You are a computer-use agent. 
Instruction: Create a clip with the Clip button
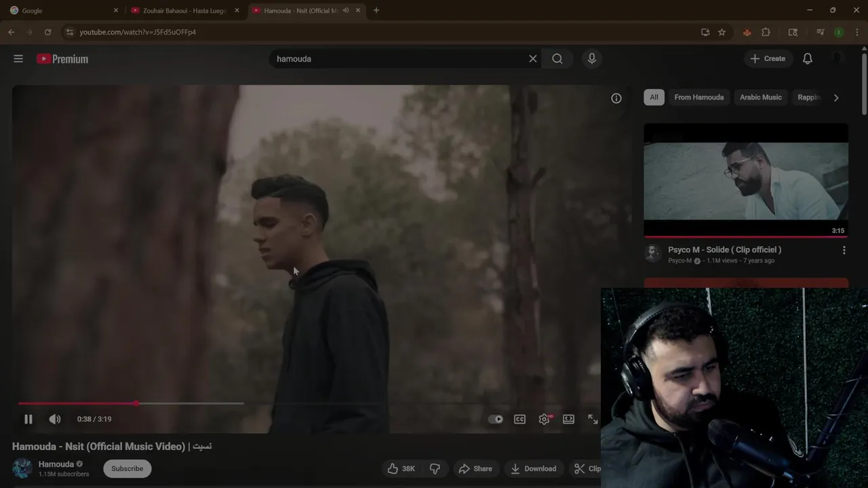[x=587, y=468]
